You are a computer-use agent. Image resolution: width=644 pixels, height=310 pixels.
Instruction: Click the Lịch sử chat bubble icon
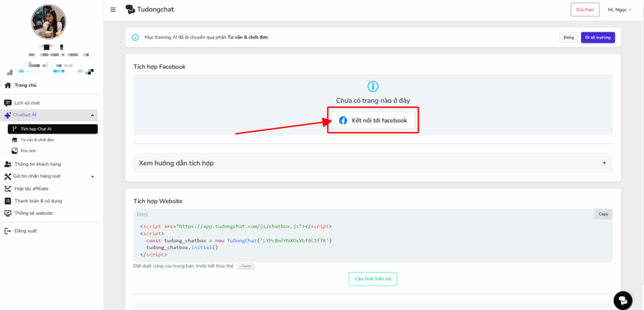[x=7, y=102]
